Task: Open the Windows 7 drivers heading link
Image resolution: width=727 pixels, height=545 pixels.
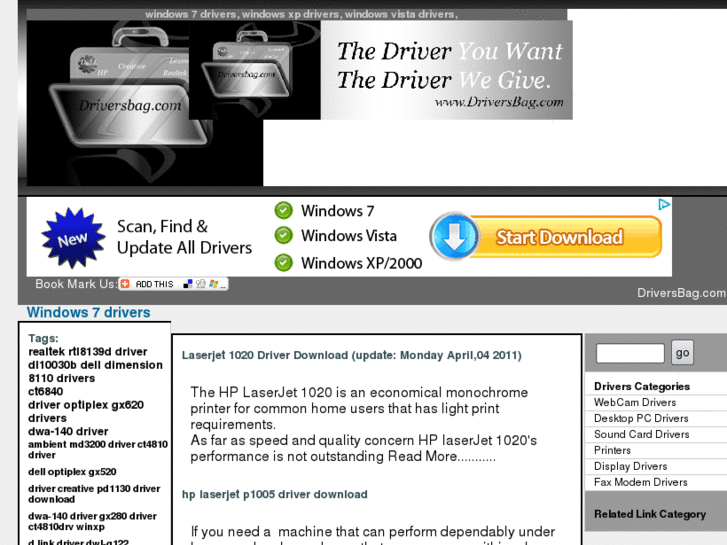Action: (89, 312)
